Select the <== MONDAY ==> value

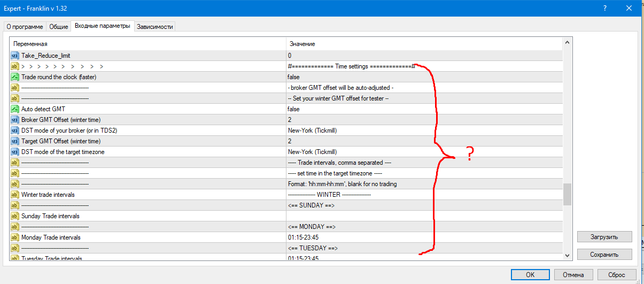coord(312,227)
